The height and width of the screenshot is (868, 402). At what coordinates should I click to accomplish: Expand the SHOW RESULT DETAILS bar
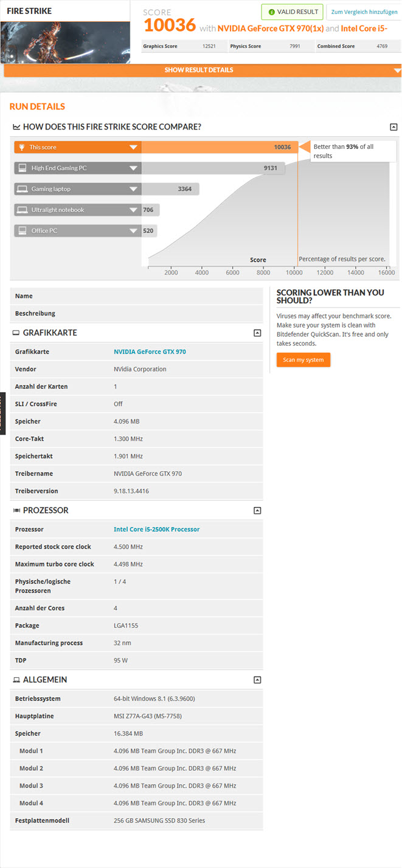[203, 71]
